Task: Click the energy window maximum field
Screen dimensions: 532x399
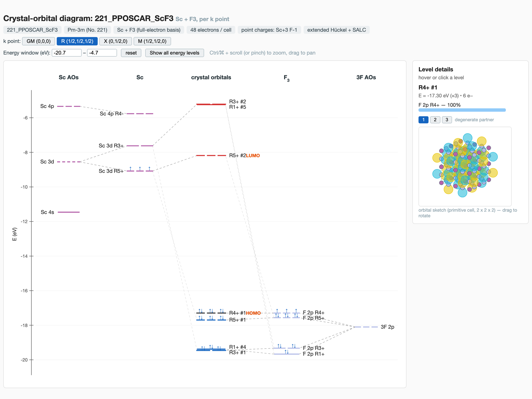Action: [102, 53]
